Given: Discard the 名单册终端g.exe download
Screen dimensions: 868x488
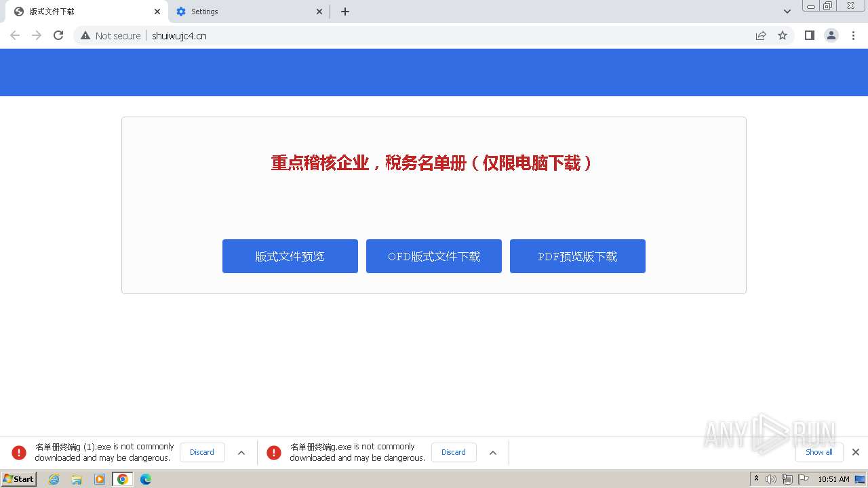Looking at the screenshot, I should tap(454, 452).
